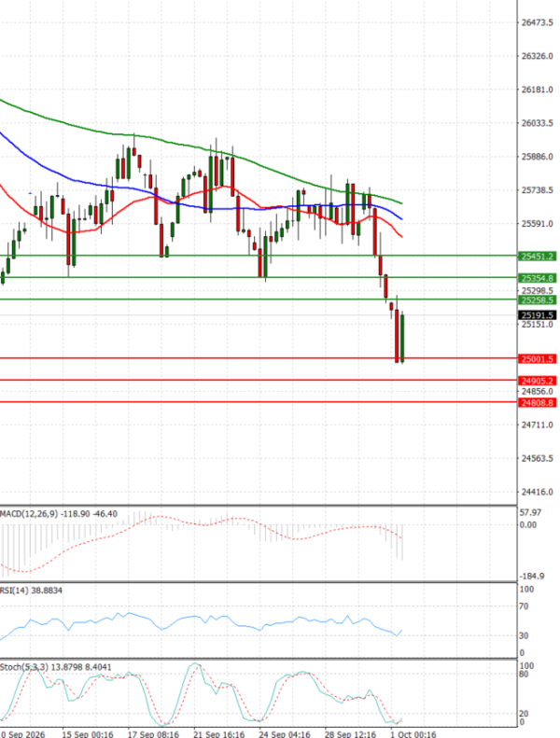Click the 24563.5 price axis value
Image resolution: width=560 pixels, height=738 pixels.
(538, 458)
